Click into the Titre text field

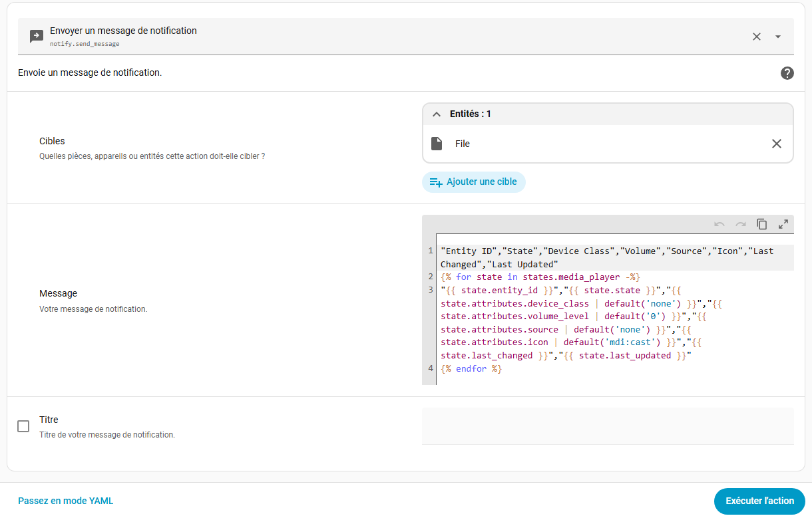coord(607,426)
